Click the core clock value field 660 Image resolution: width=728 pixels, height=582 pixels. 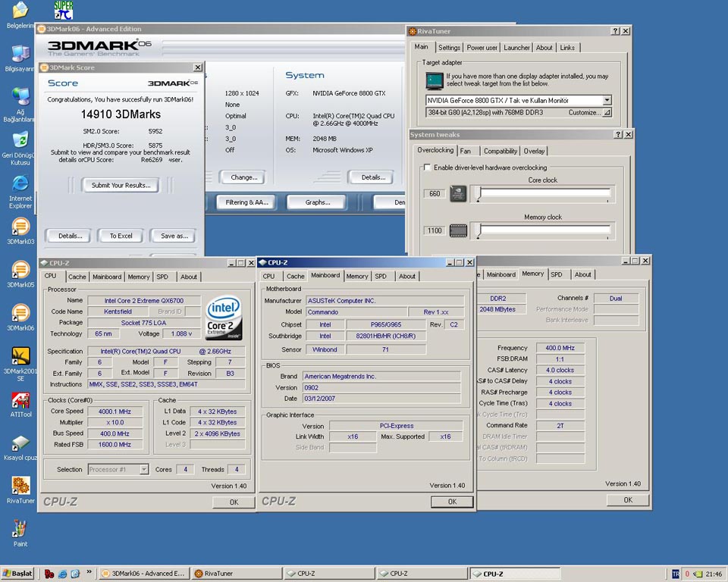pos(435,193)
